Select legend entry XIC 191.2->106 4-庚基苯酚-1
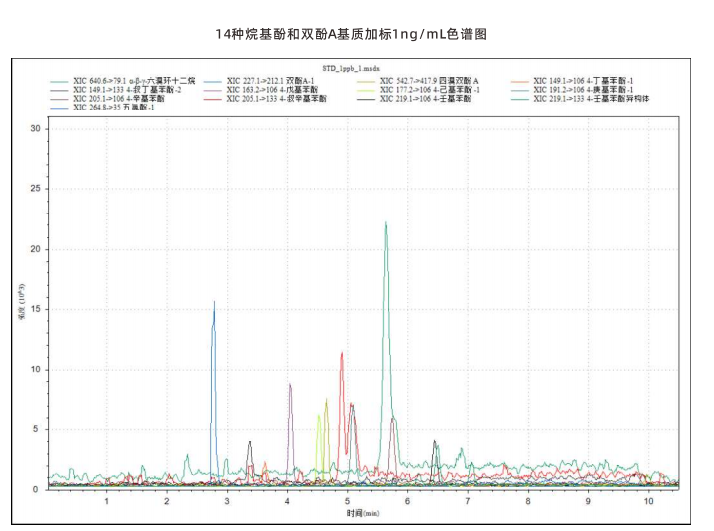 coord(572,90)
